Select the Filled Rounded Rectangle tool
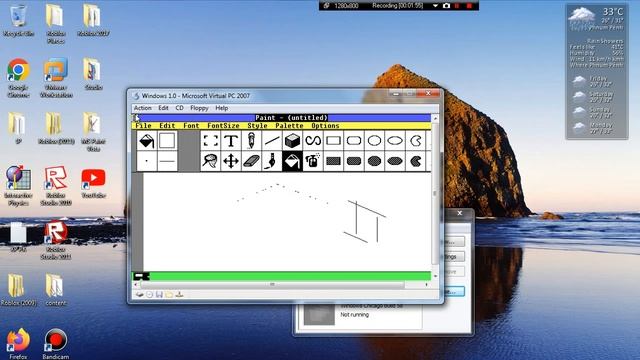This screenshot has height=360, width=640. point(354,161)
